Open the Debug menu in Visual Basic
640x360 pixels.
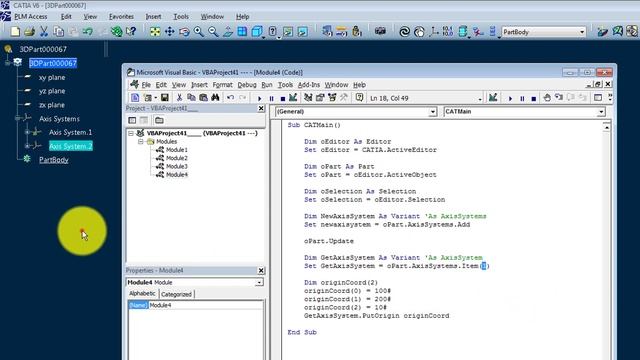coord(247,85)
